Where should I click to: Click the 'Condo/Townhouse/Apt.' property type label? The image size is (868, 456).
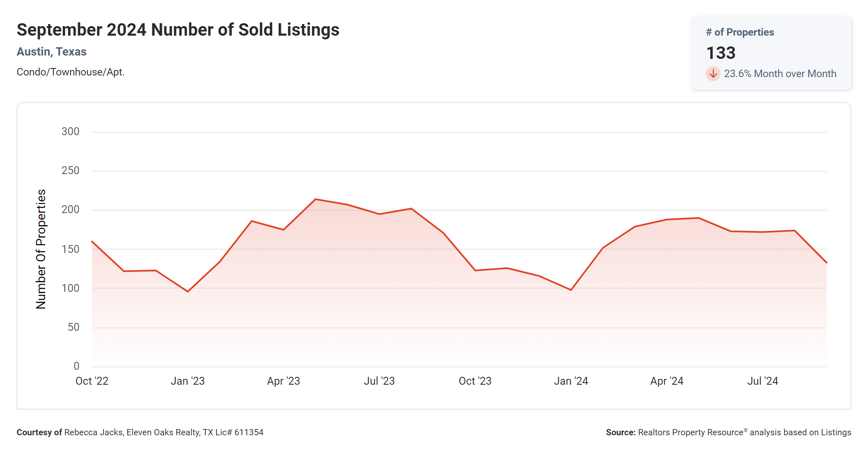tap(70, 72)
